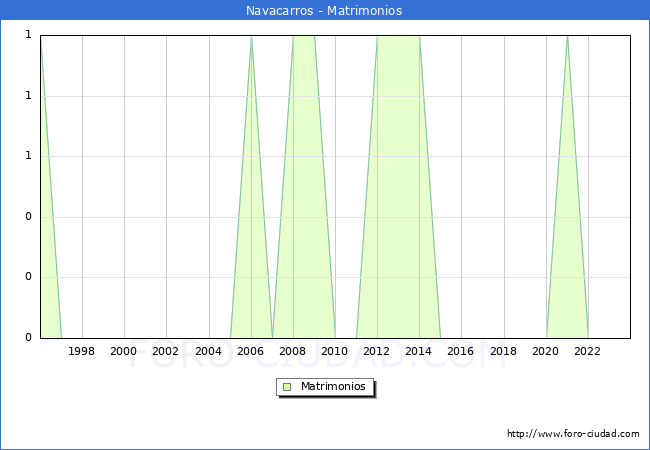The width and height of the screenshot is (650, 450).
Task: Click the peak of the 2021 spike
Action: point(567,37)
